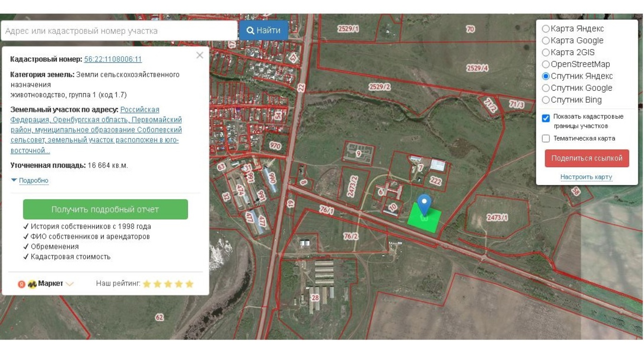
Task: Click parcel label 2529/2 on map
Action: coord(380,87)
